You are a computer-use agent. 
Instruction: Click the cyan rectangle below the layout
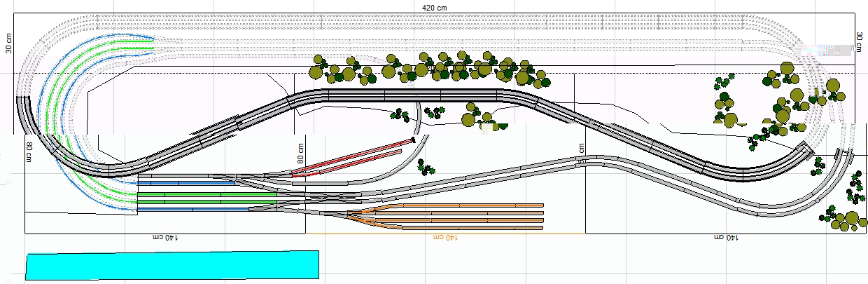(x=171, y=265)
